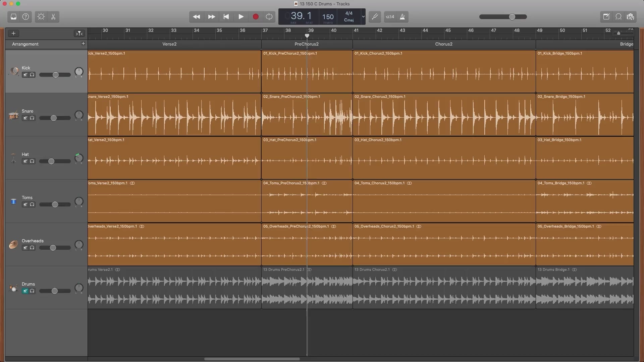
Task: Open the Apple Loops browser button
Action: click(618, 17)
